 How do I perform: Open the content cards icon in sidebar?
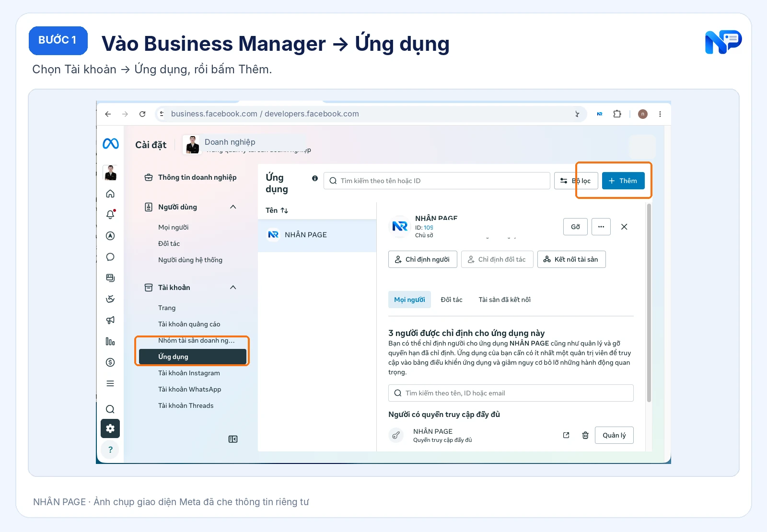[110, 278]
